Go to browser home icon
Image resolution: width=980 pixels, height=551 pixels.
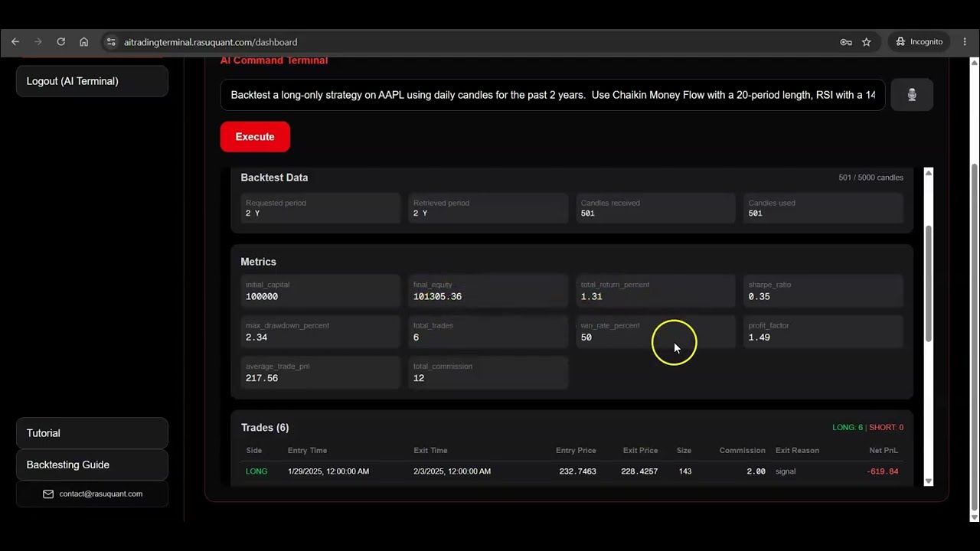click(84, 42)
